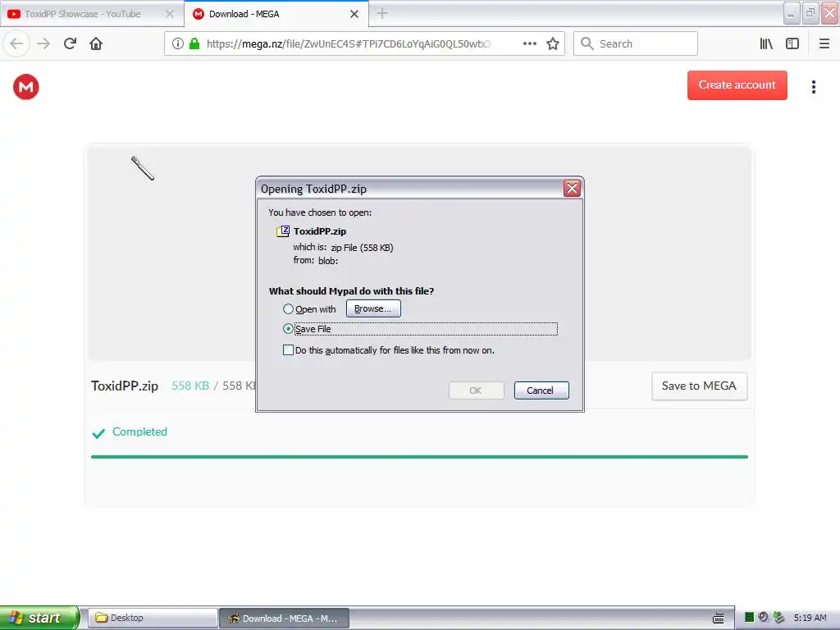
Task: Click the green download progress bar
Action: [x=419, y=457]
